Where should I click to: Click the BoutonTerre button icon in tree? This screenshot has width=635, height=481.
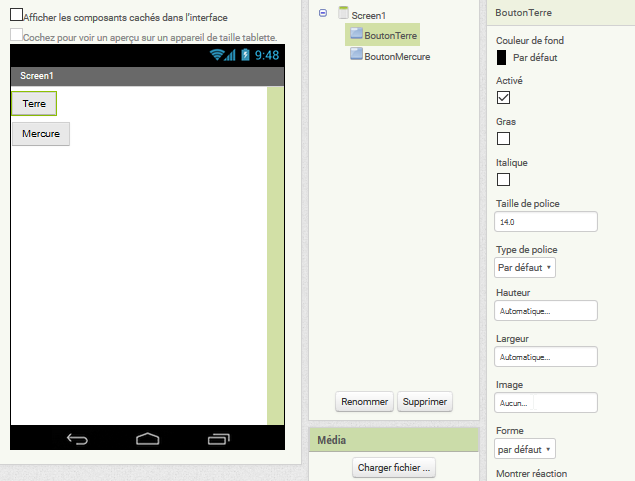tap(356, 35)
